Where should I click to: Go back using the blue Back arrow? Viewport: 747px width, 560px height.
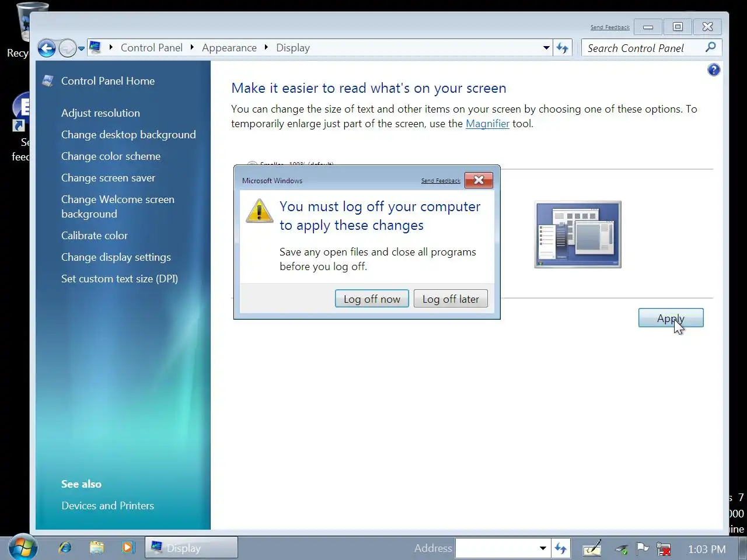click(47, 48)
